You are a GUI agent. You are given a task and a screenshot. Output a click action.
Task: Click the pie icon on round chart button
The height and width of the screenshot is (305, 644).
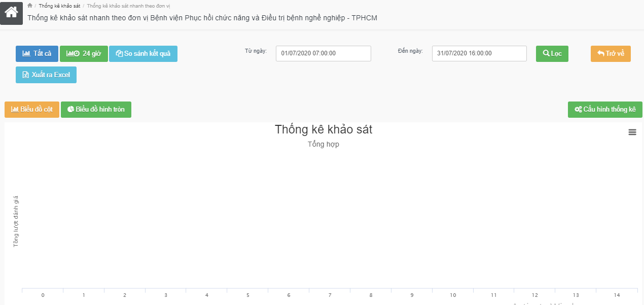(x=70, y=109)
